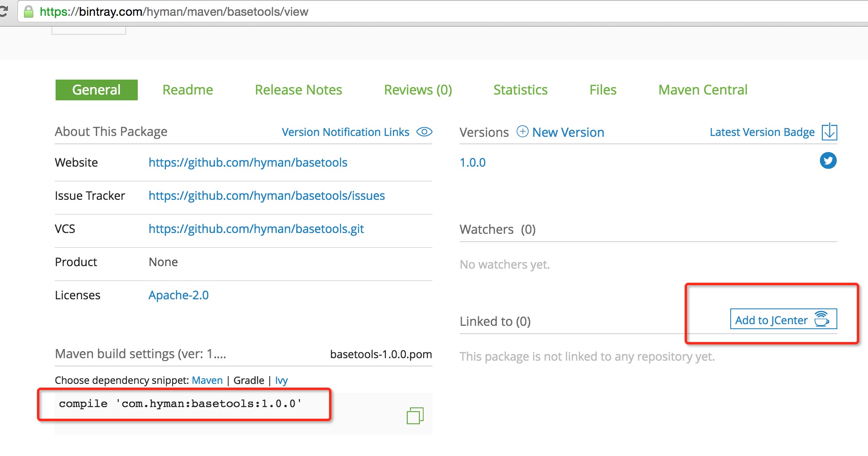View the Statistics tab
The image size is (868, 456).
coord(520,90)
